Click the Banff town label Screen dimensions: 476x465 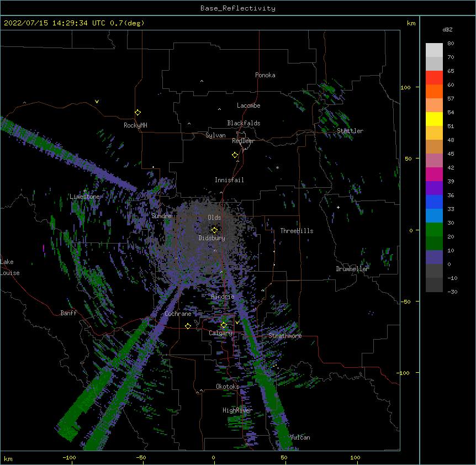point(68,313)
